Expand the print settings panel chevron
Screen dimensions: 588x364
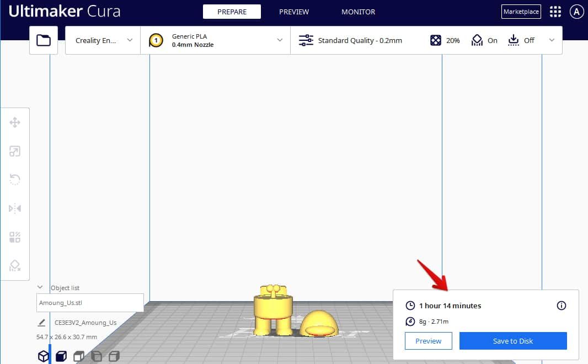[551, 40]
